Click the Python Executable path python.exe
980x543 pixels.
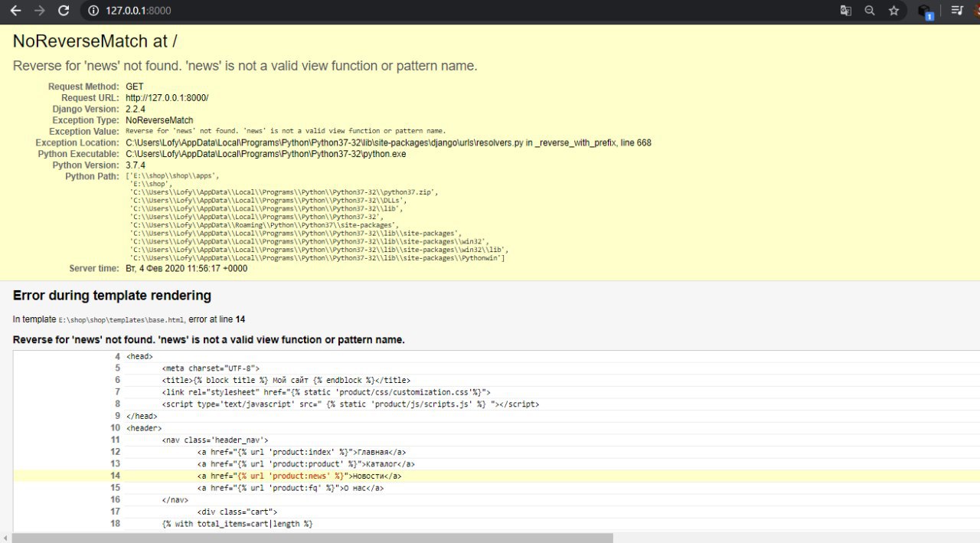tap(266, 154)
